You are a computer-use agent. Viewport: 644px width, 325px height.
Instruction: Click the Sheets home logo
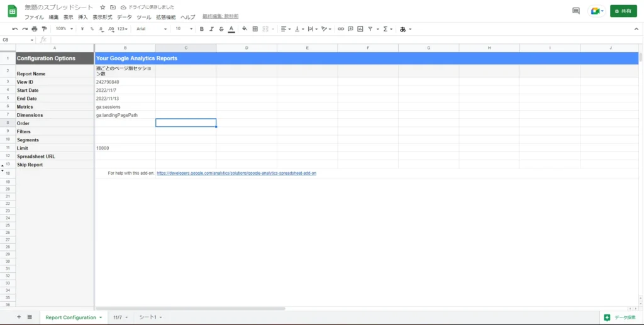(13, 11)
